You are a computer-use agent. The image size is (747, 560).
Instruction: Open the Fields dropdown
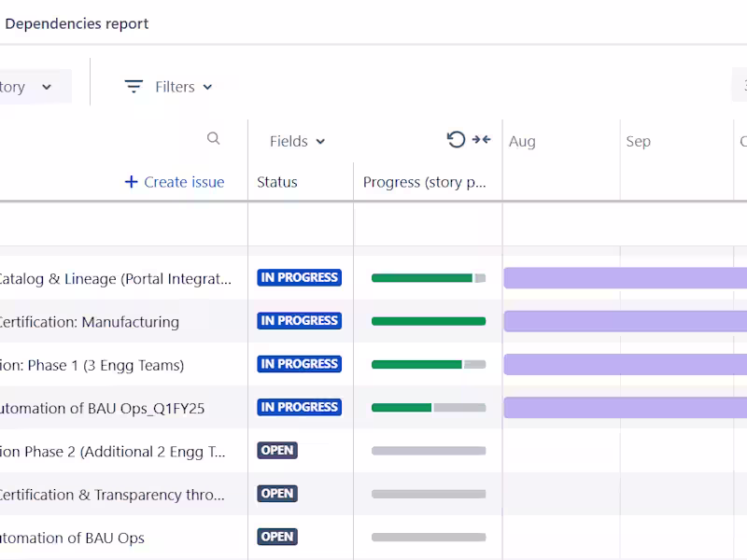(297, 141)
